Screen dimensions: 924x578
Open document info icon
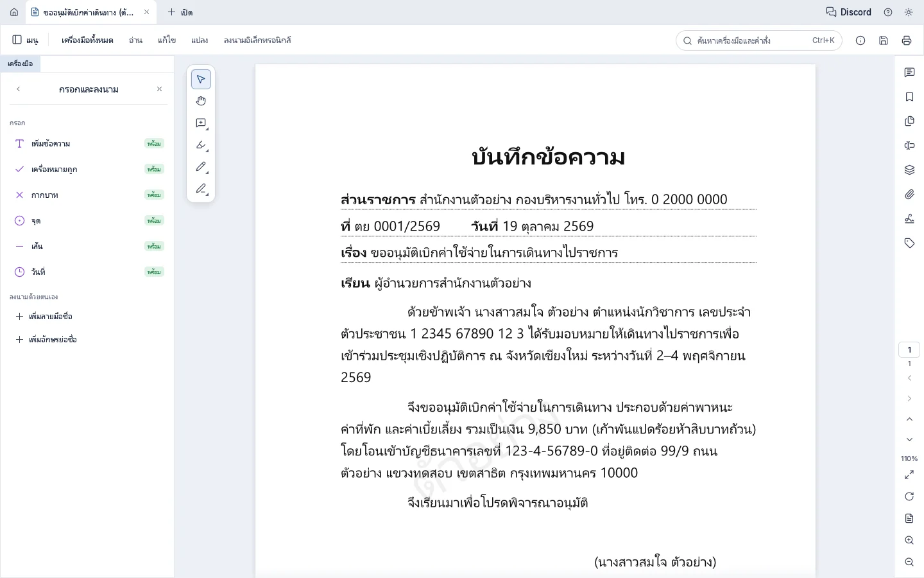(860, 40)
